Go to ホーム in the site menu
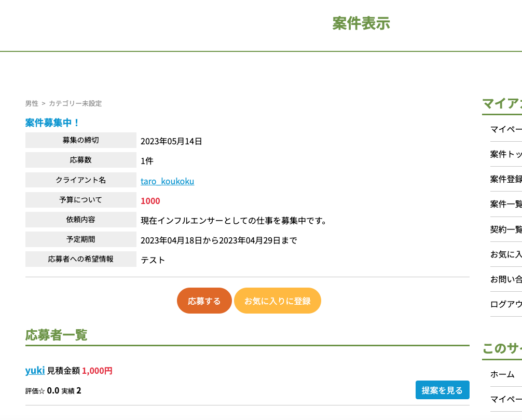This screenshot has width=522, height=420. tap(502, 374)
